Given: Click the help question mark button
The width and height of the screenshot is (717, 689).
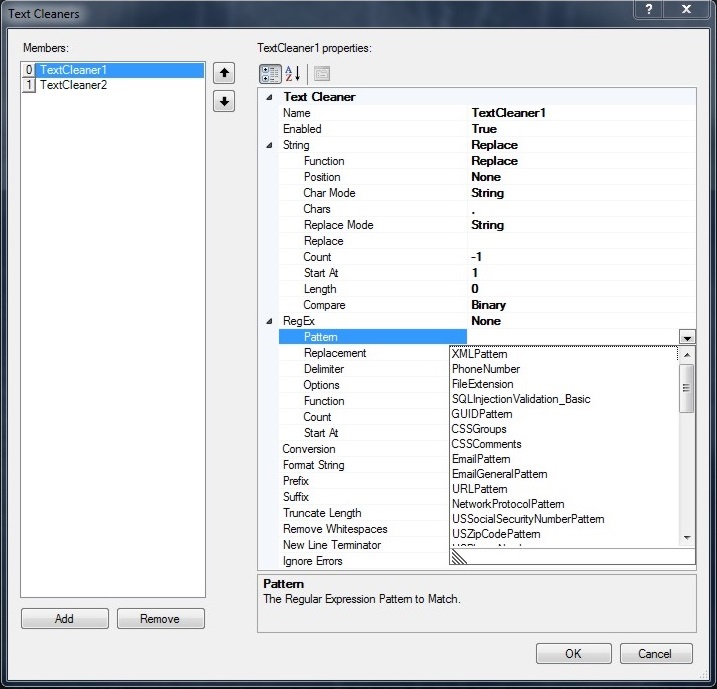Looking at the screenshot, I should (x=651, y=9).
